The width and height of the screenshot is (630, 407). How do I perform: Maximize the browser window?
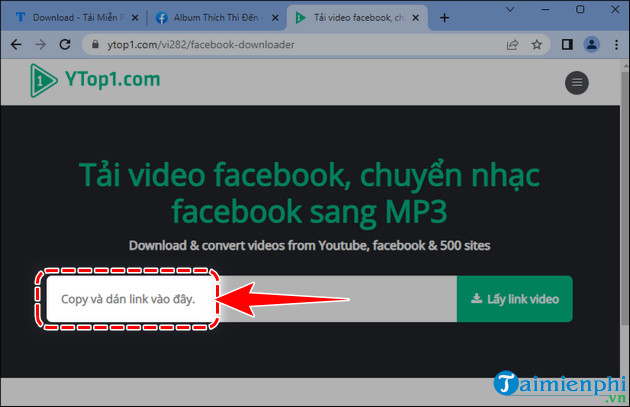(580, 9)
